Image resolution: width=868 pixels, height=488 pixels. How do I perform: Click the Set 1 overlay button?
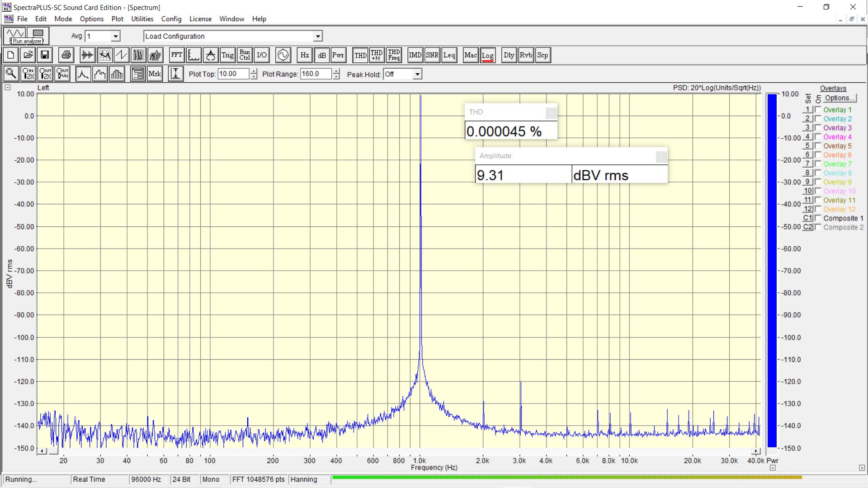tap(807, 110)
